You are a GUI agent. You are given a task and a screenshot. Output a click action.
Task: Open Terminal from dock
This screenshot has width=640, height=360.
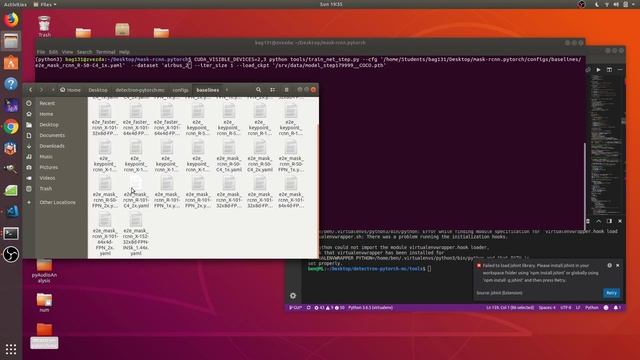[x=11, y=233]
